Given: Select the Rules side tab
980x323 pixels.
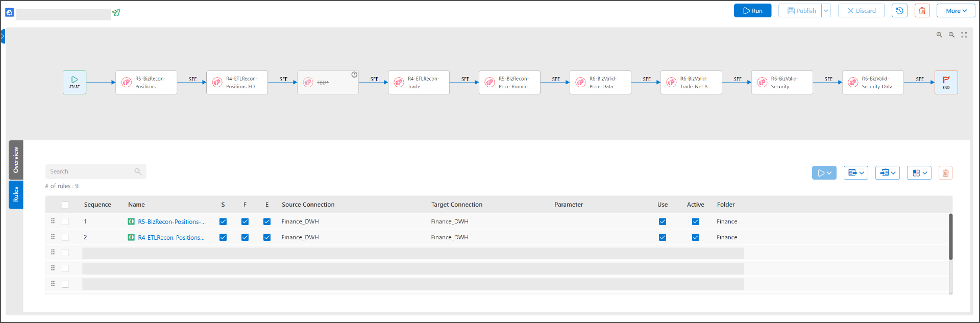Looking at the screenshot, I should click(x=16, y=194).
